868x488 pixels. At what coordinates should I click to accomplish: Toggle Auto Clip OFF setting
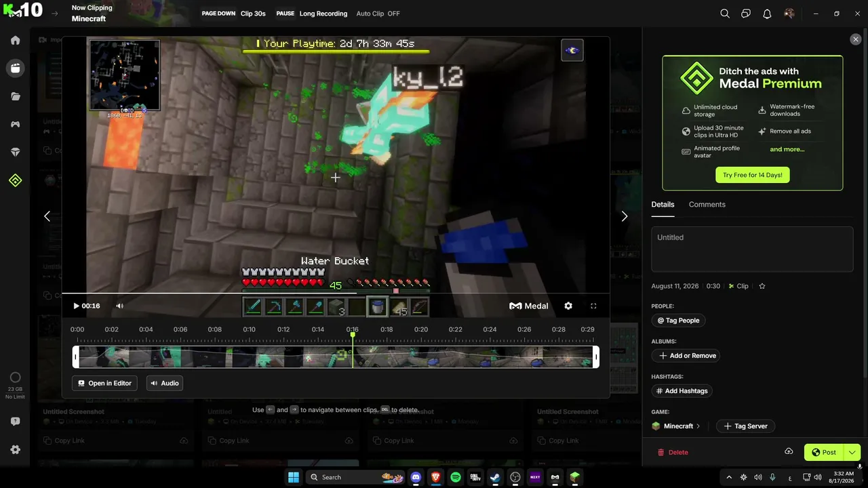[378, 14]
